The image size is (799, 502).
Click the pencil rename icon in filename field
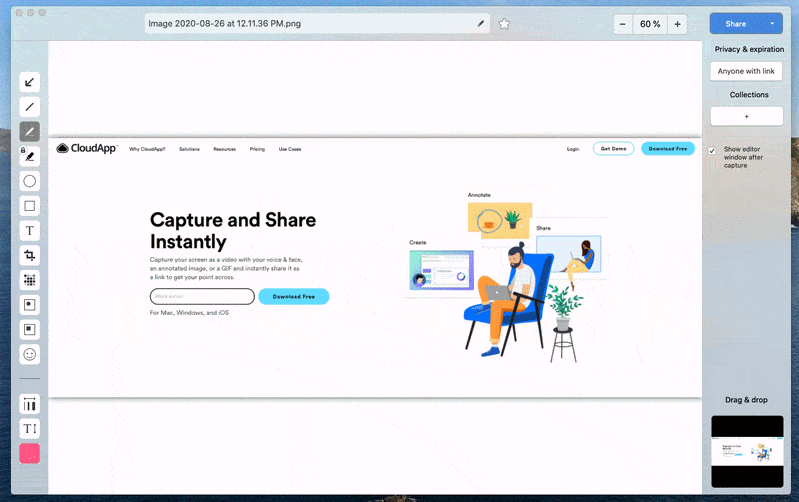point(481,23)
